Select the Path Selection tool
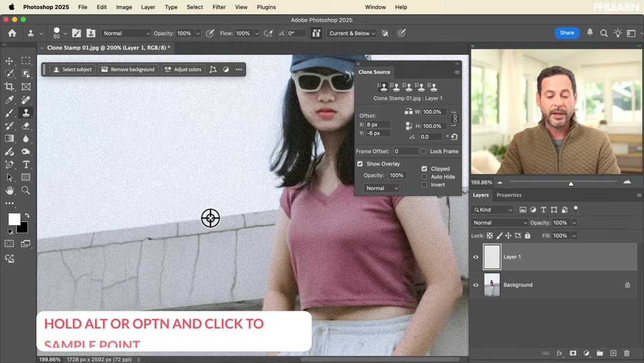 pyautogui.click(x=9, y=177)
